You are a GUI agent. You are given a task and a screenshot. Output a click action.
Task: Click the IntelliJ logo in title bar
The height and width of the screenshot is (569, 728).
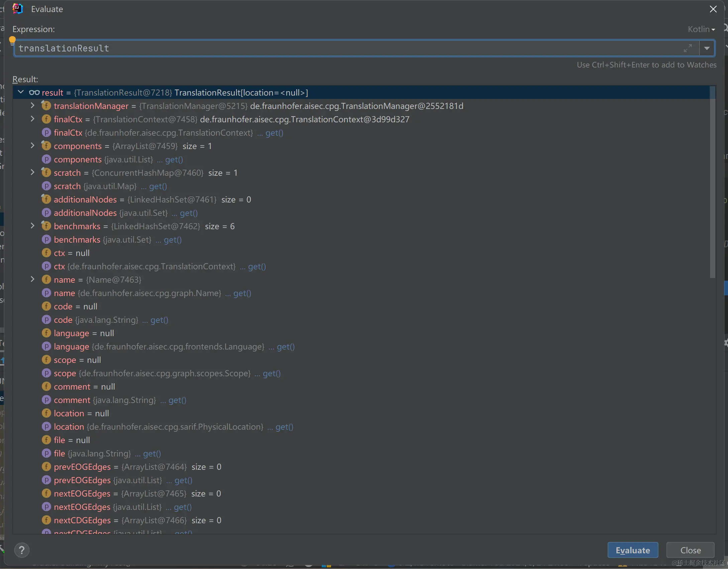[x=17, y=9]
